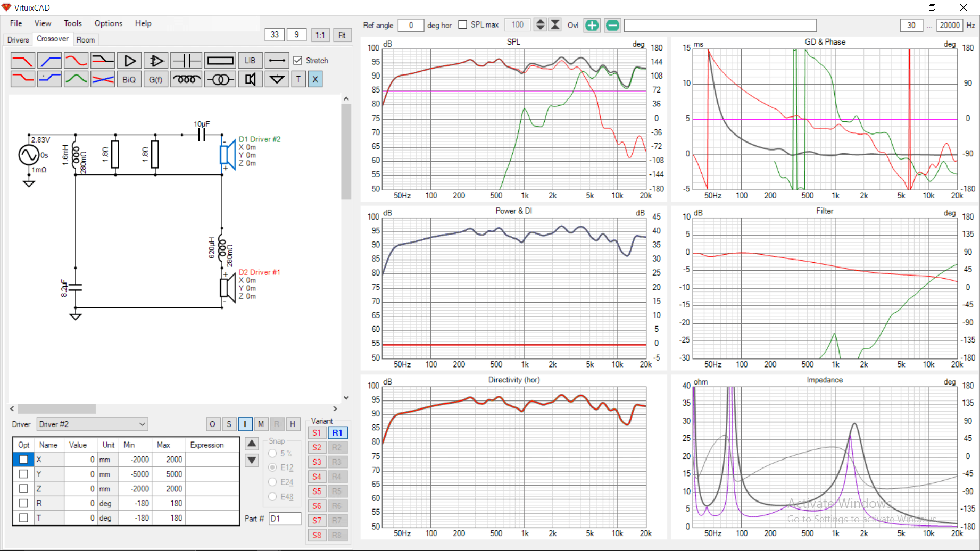Move parameter up with up-triangle button
Image resolution: width=980 pixels, height=551 pixels.
252,444
